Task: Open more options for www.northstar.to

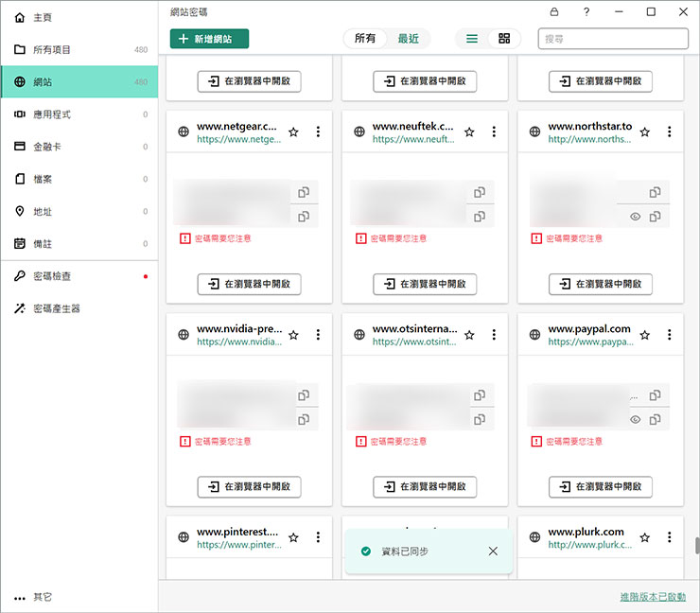Action: (669, 131)
